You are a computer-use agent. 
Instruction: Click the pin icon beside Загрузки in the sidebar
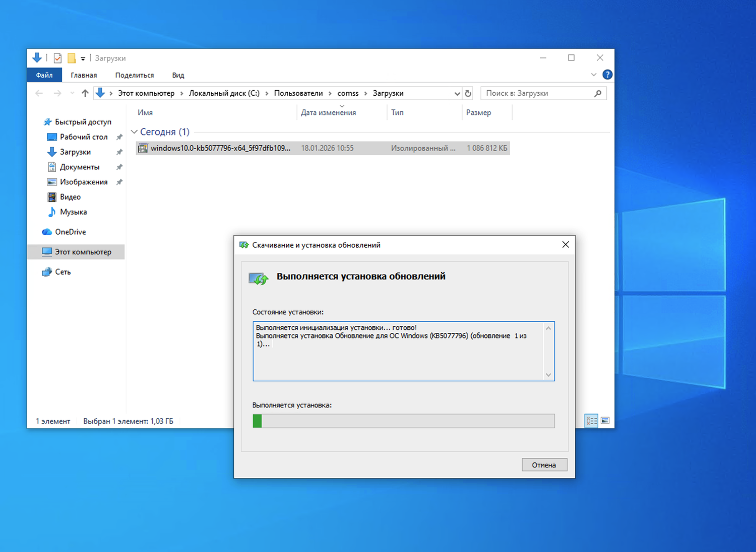(x=119, y=152)
